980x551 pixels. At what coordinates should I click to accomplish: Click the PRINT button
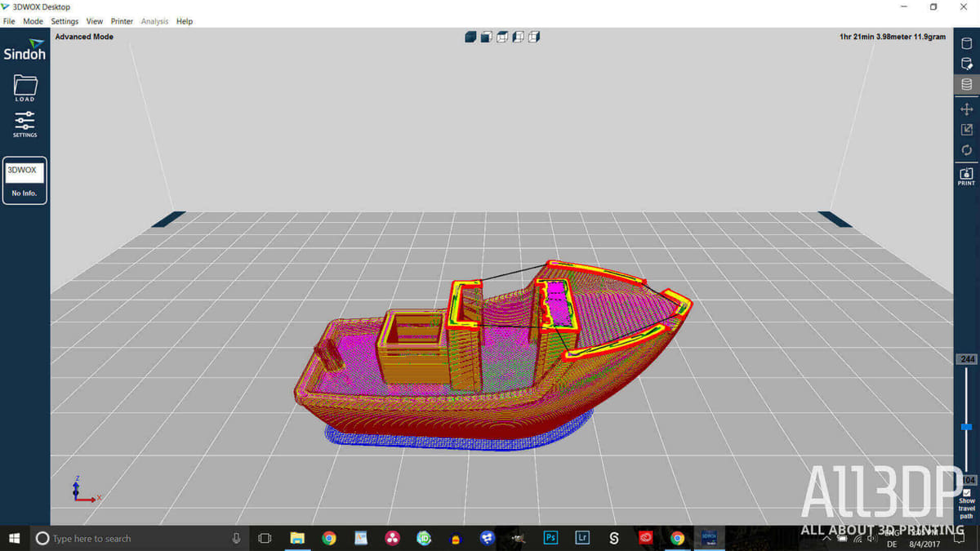pos(967,176)
